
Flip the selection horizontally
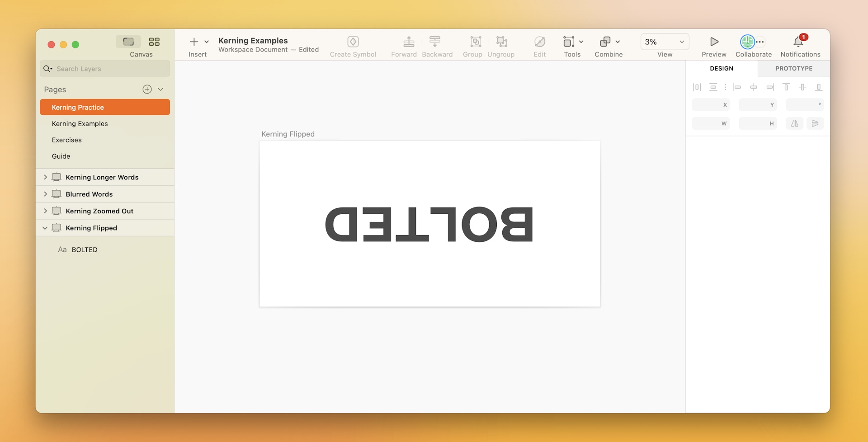794,123
